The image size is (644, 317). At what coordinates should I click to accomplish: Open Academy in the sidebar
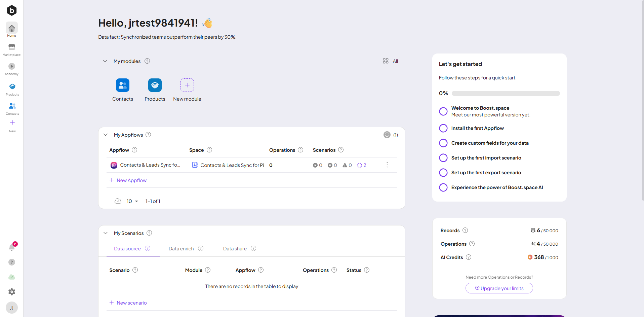pyautogui.click(x=11, y=69)
